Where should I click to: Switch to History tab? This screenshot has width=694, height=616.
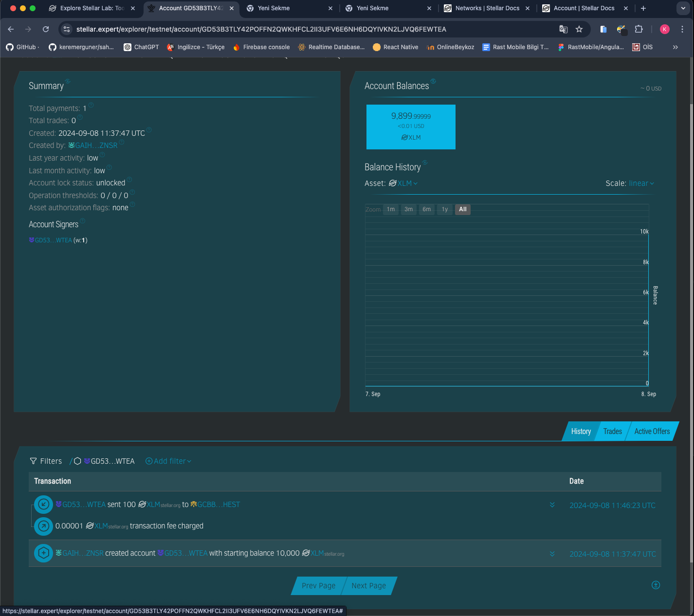point(581,431)
